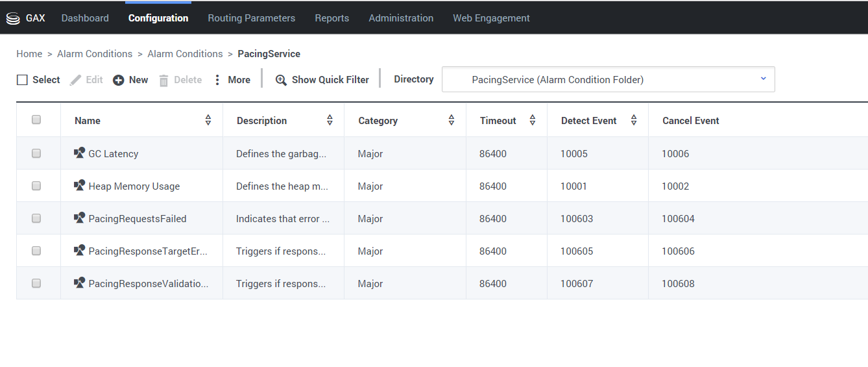Click the Show Quick Filter magnifier icon

point(281,80)
